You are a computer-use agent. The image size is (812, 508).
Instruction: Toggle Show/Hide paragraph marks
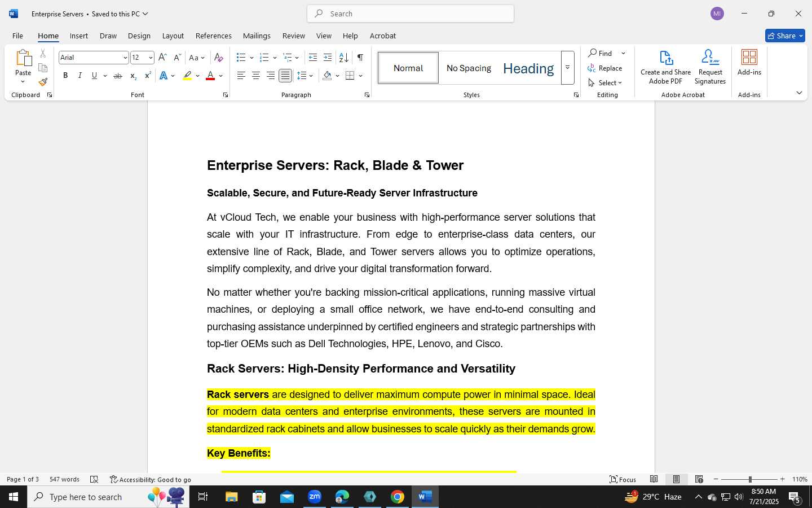[x=360, y=58]
